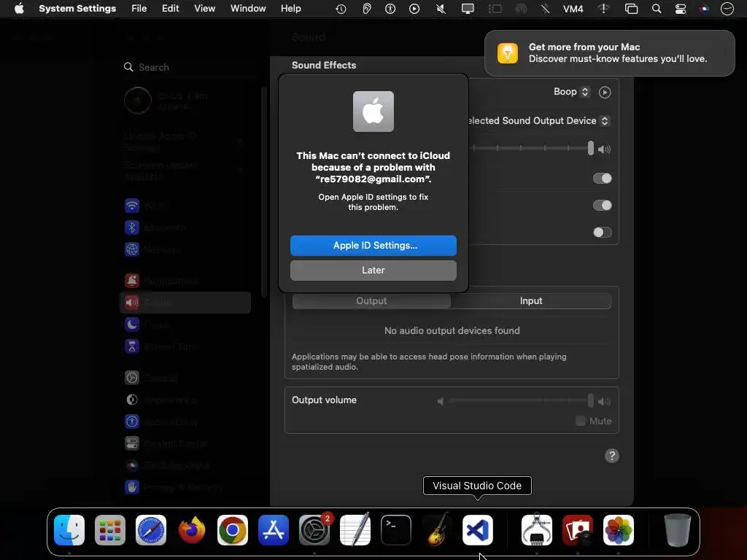Click Wi-Fi warning icon in menu bar

[x=603, y=9]
